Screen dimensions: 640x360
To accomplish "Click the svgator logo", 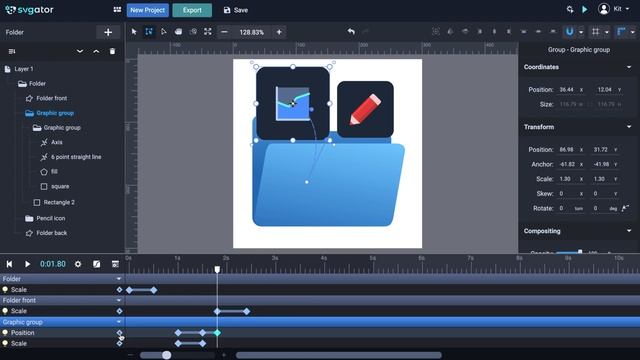I will [29, 10].
